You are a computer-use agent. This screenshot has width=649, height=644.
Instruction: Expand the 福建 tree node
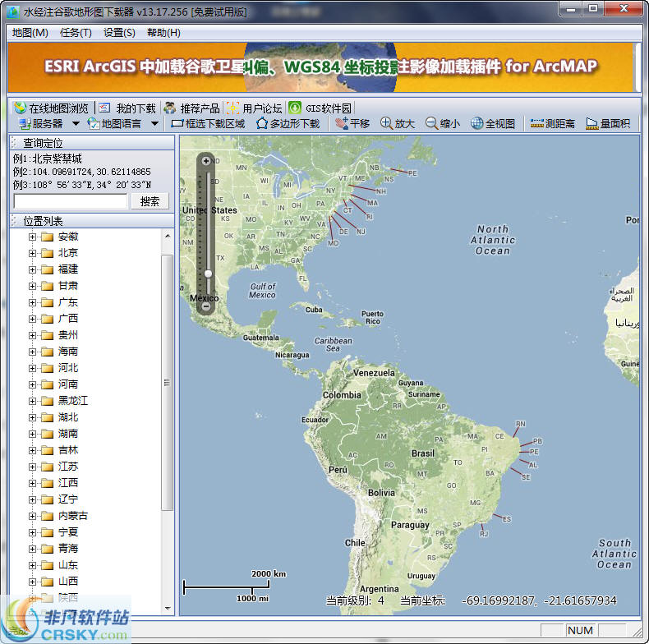pyautogui.click(x=32, y=270)
